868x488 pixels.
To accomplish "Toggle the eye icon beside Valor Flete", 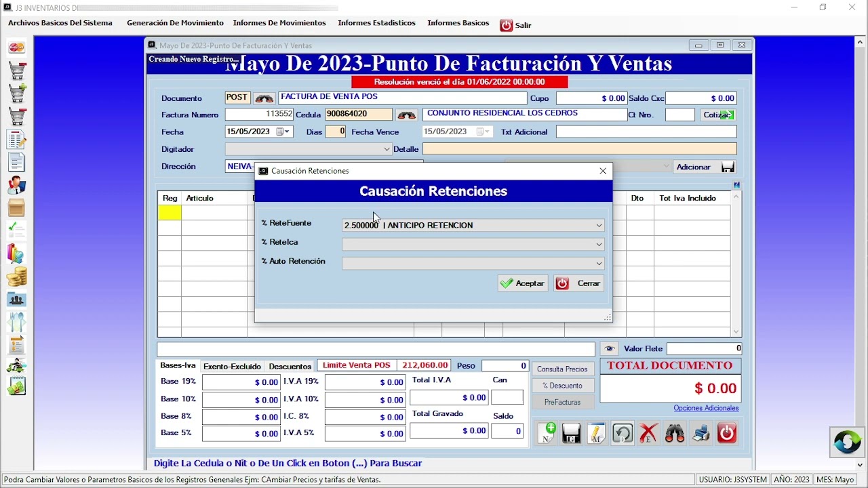I will (610, 349).
